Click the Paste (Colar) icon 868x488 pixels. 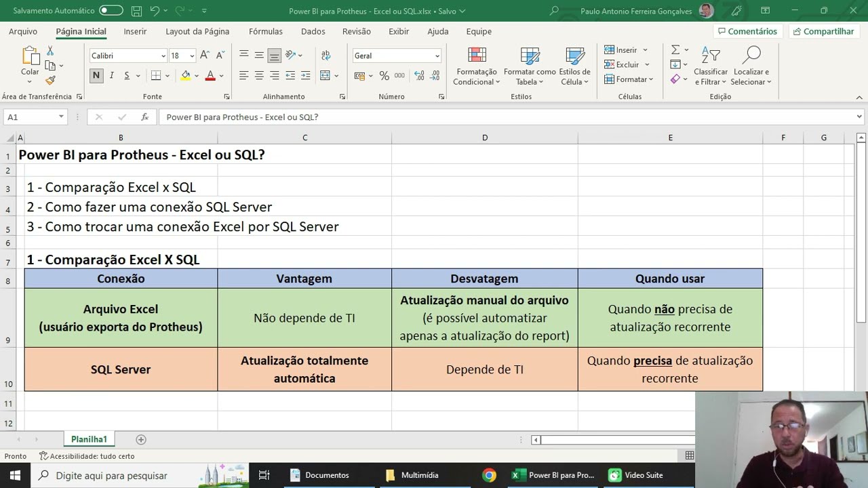pyautogui.click(x=30, y=56)
